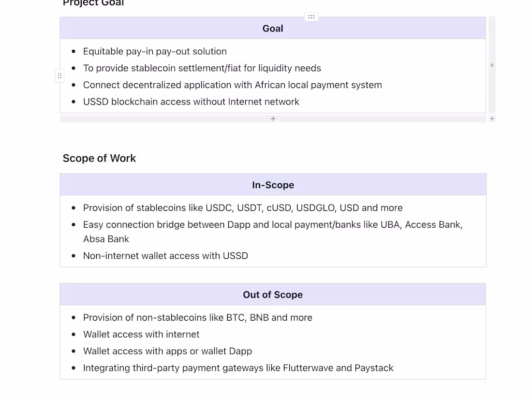Screen dimensions: 532x399
Task: Click the "Easy connection bridge" bullet text
Action: pyautogui.click(x=272, y=225)
